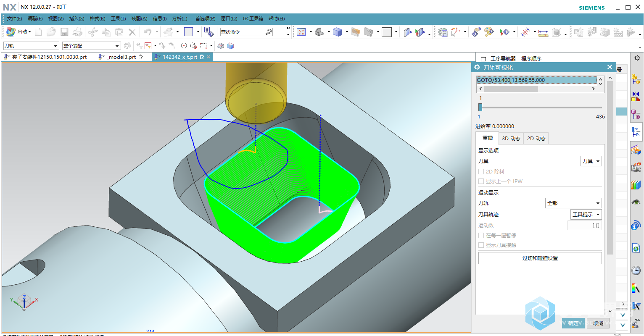Click the Assembly Navigator sidebar icon
The image size is (644, 336).
636,79
